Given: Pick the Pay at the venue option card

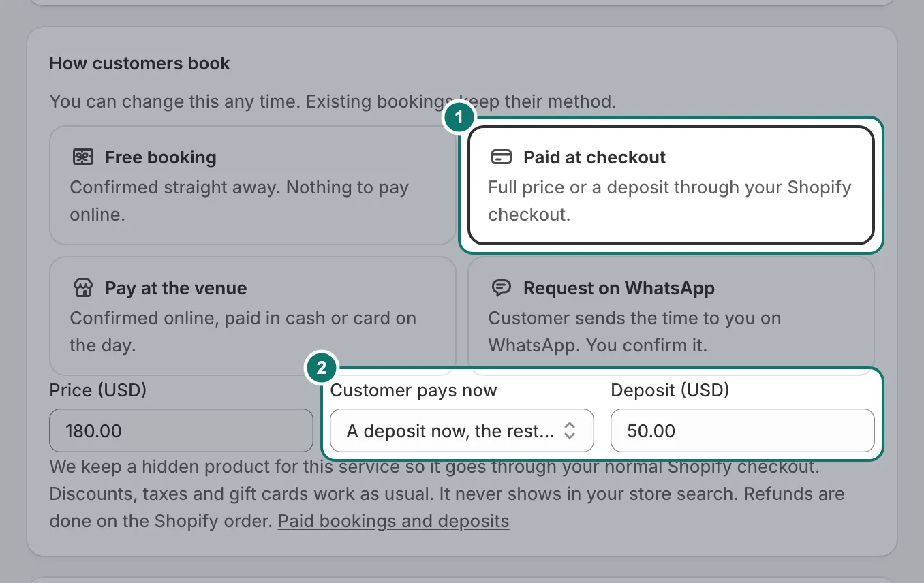Looking at the screenshot, I should (253, 316).
